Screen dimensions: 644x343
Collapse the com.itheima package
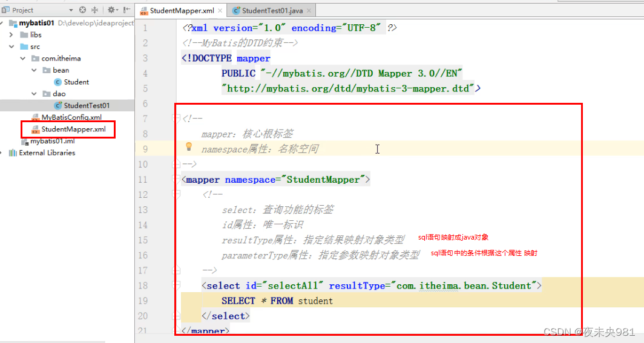pyautogui.click(x=22, y=59)
